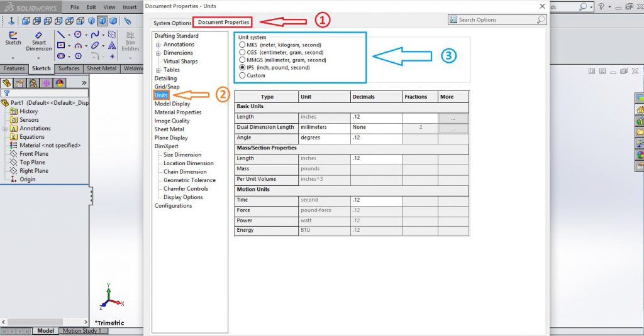Pick the Corner Rectangle sketch tool
Viewport: 644px width, 336px height.
coord(61,45)
